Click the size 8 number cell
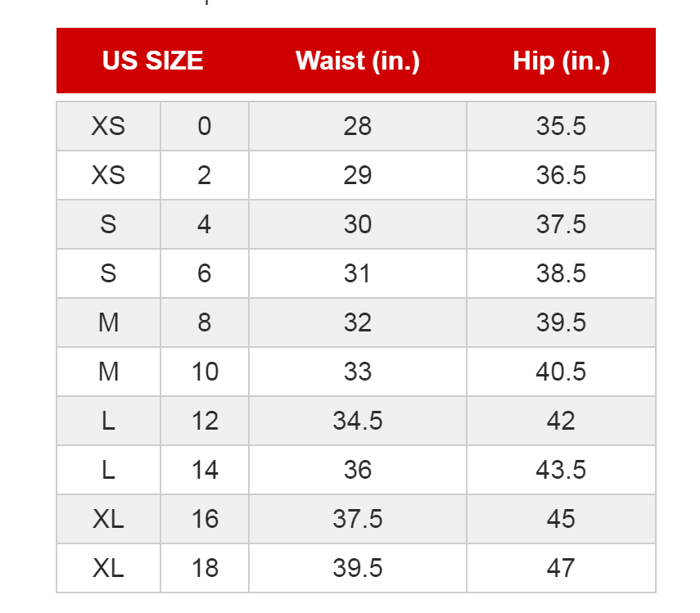The image size is (700, 613). (x=204, y=322)
